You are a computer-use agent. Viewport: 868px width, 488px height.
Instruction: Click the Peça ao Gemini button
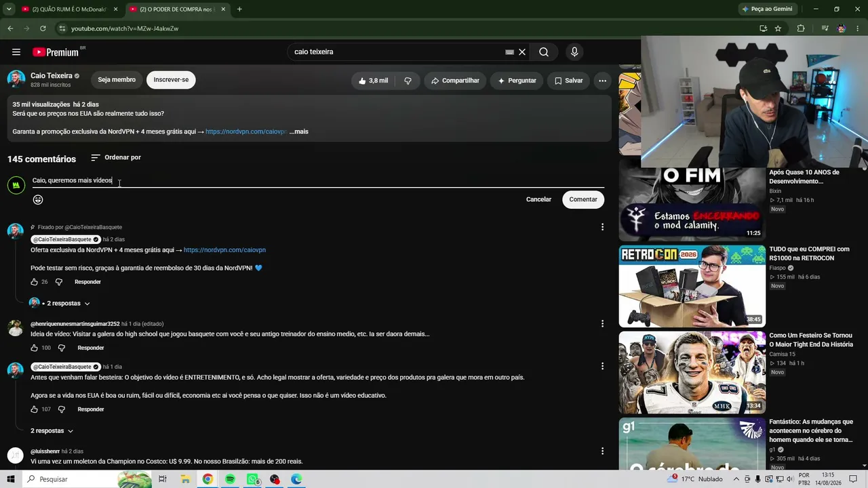(x=767, y=9)
